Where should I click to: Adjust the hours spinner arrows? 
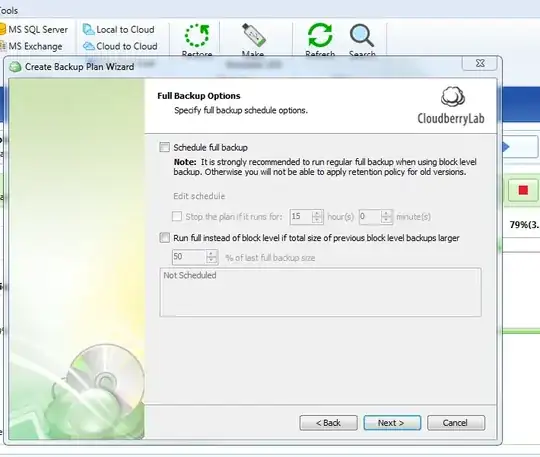tap(317, 217)
